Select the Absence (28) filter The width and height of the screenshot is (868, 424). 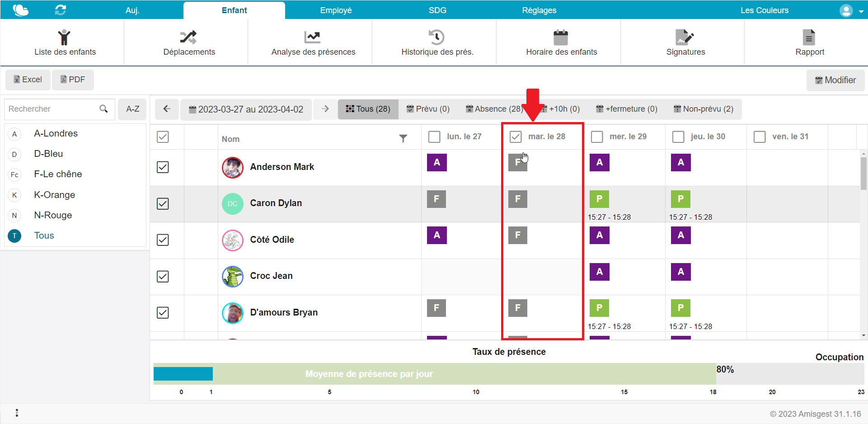tap(494, 109)
